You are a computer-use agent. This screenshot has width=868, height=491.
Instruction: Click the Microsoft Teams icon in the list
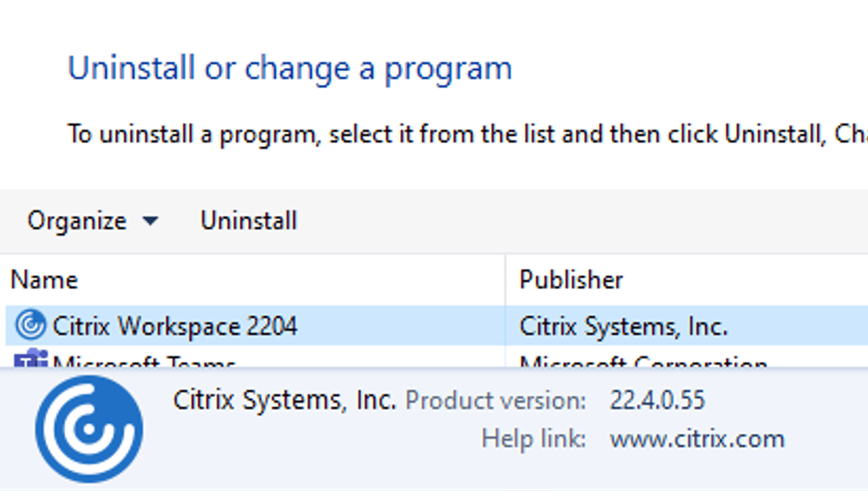click(31, 360)
